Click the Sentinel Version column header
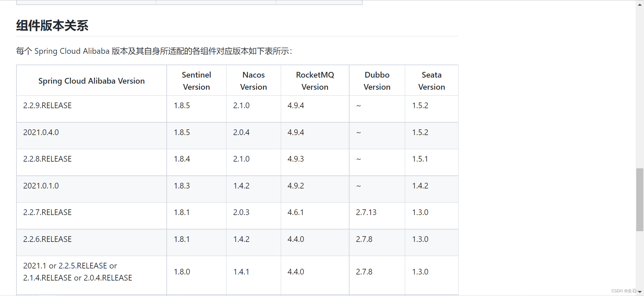644x296 pixels. pyautogui.click(x=197, y=81)
